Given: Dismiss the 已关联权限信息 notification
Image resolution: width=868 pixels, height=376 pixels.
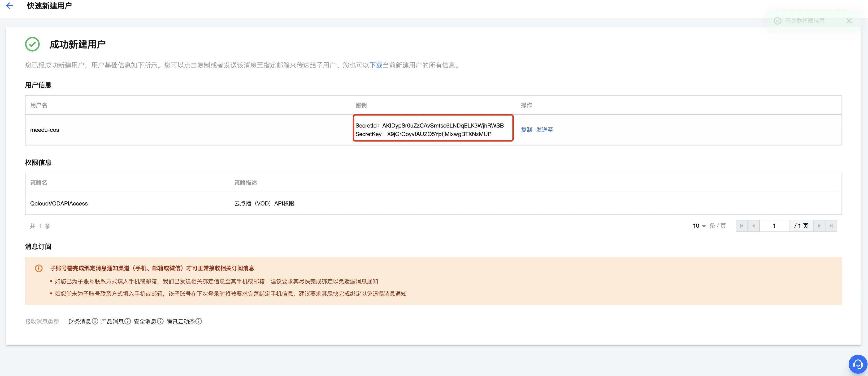Looking at the screenshot, I should point(849,21).
